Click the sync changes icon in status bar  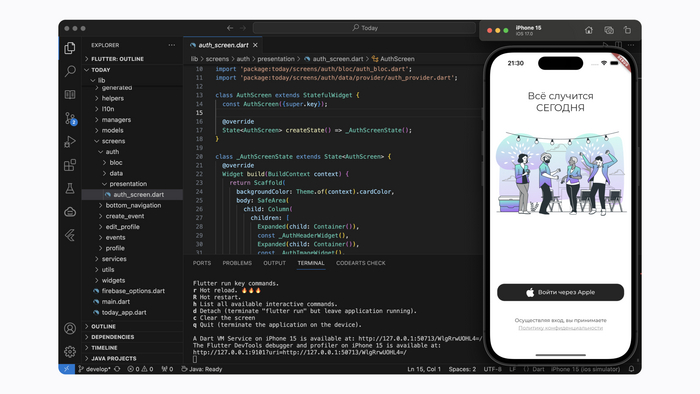pos(117,369)
